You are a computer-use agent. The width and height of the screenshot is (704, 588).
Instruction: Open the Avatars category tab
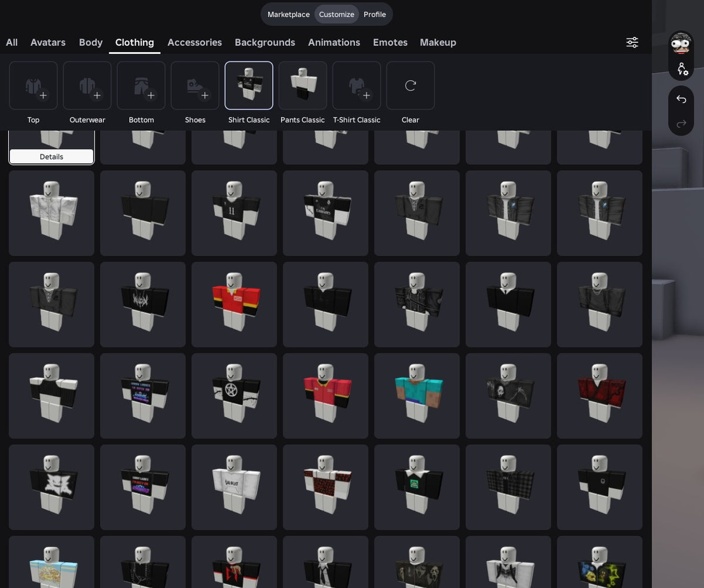48,42
